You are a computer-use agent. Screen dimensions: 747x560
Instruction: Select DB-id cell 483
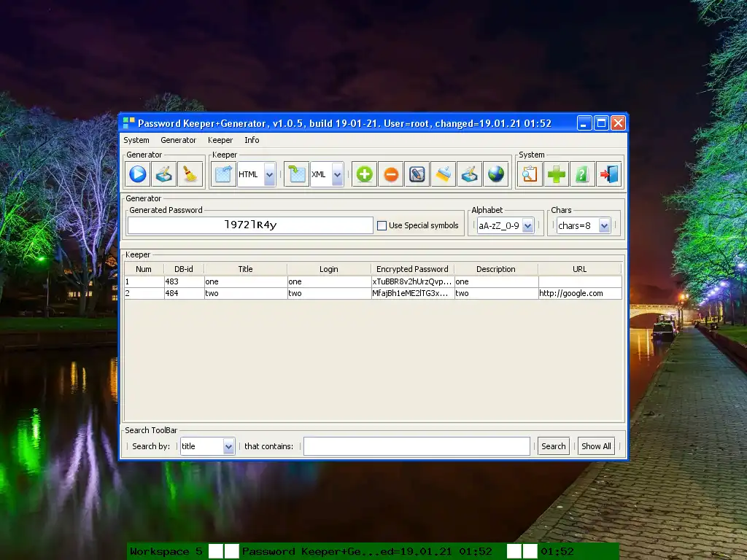click(183, 281)
